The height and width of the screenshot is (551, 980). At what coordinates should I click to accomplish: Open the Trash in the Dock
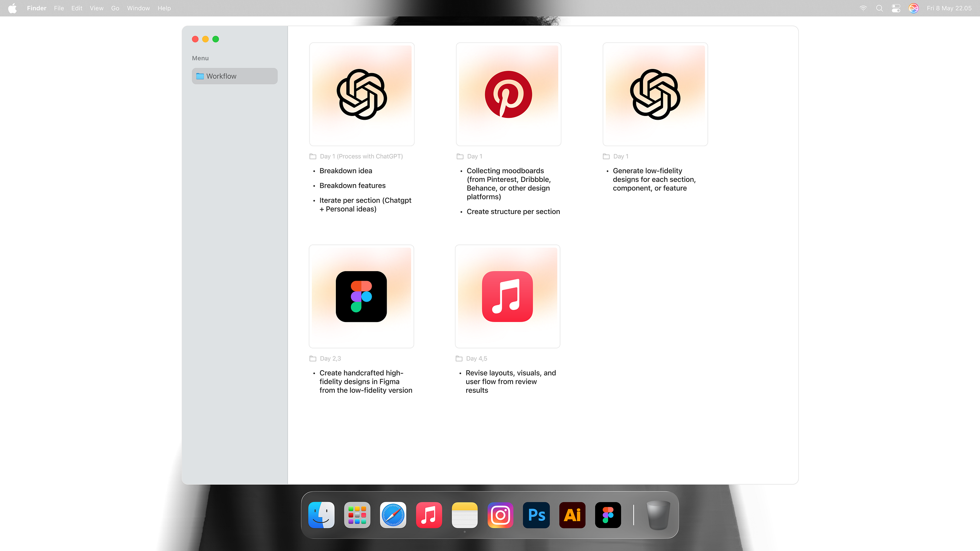(x=658, y=515)
